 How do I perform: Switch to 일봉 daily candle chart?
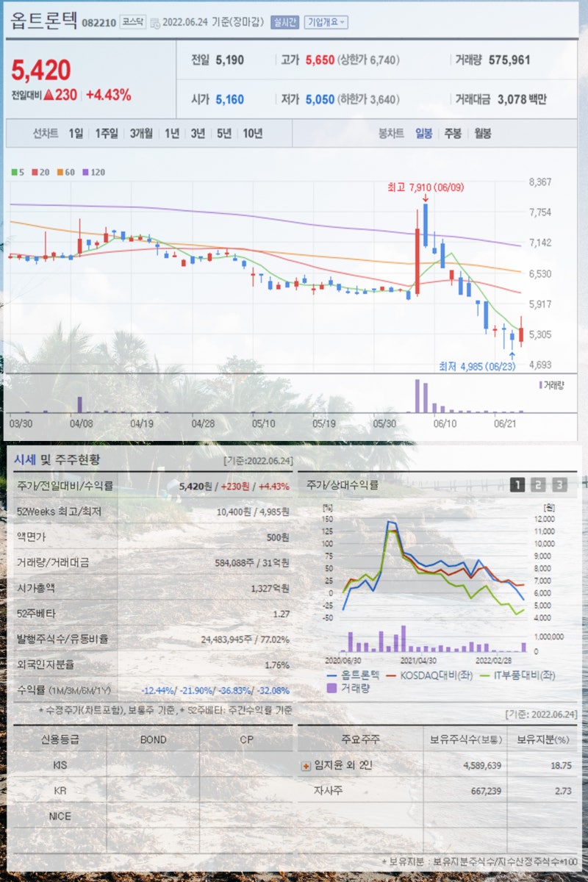[423, 134]
